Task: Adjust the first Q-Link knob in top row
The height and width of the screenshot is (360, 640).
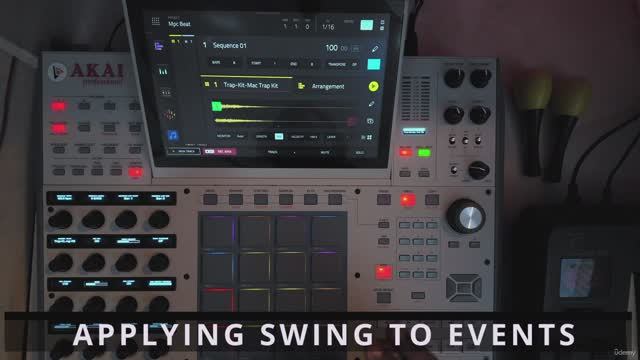Action: (60, 220)
